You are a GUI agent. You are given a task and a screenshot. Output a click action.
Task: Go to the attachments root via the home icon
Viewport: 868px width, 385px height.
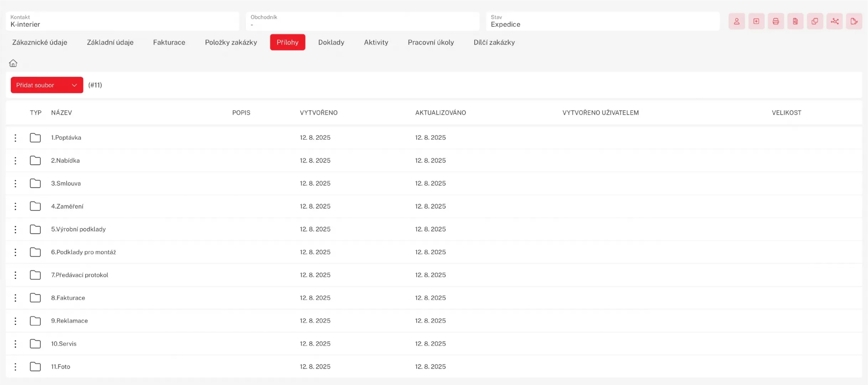click(13, 63)
